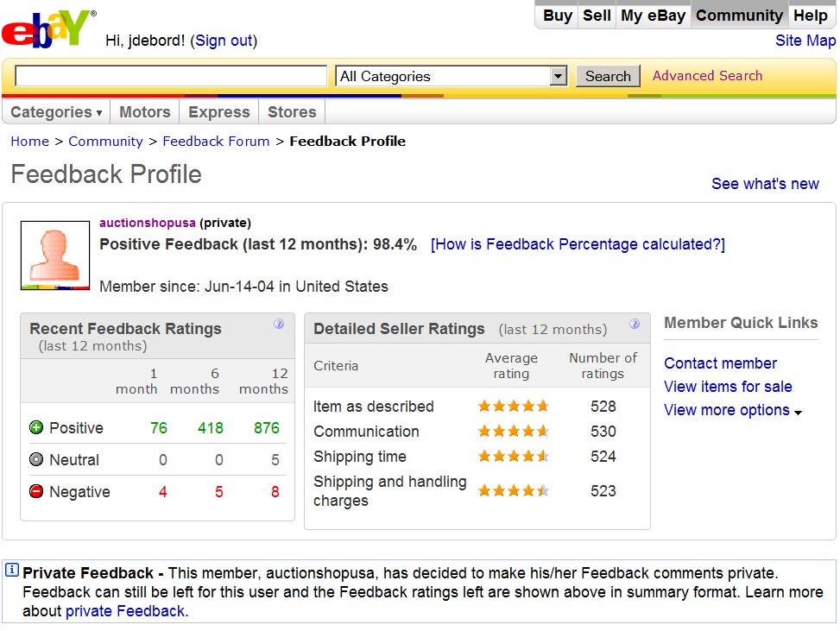Click the Item as described count 528
This screenshot has height=631, width=840.
click(x=603, y=407)
